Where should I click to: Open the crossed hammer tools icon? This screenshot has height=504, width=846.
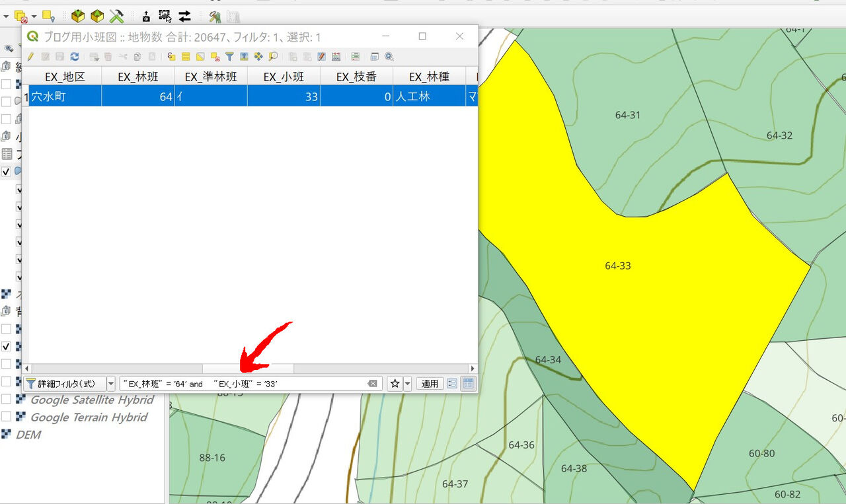coord(117,16)
